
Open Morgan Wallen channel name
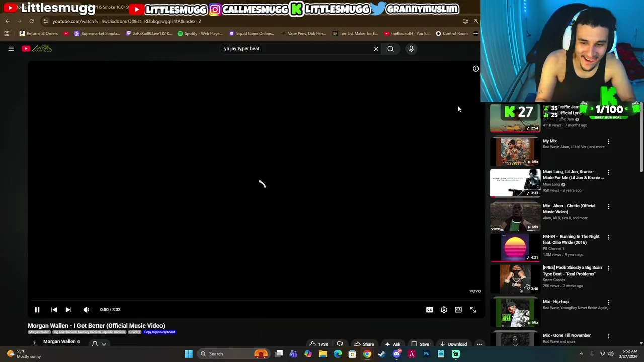(59, 342)
